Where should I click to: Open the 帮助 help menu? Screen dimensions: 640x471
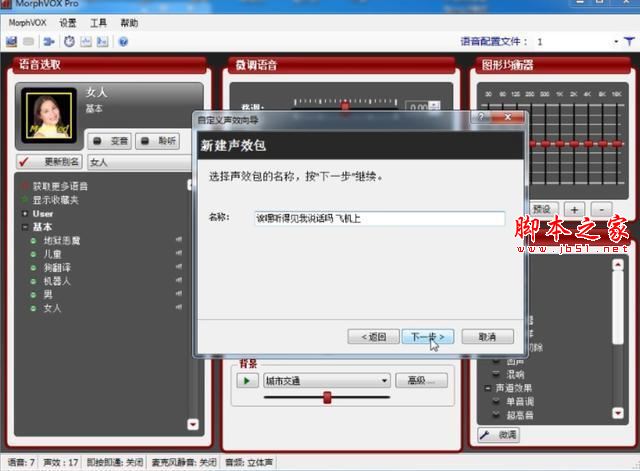tap(129, 23)
